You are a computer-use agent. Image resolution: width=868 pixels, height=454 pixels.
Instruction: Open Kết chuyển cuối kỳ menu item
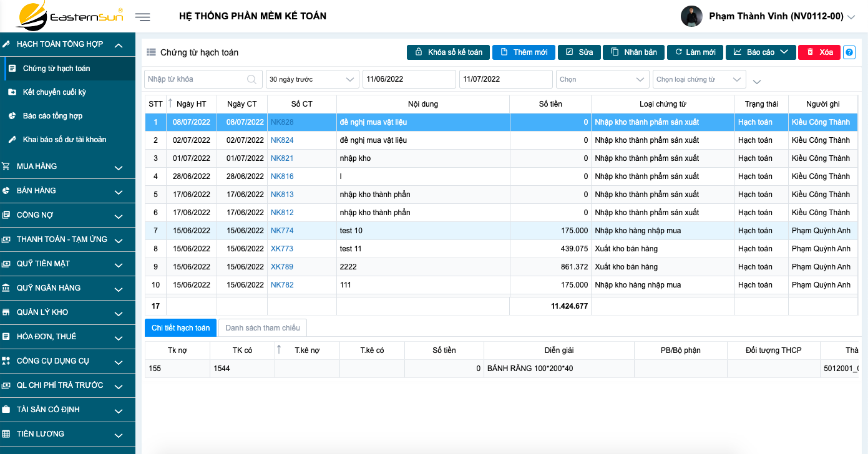coord(54,92)
